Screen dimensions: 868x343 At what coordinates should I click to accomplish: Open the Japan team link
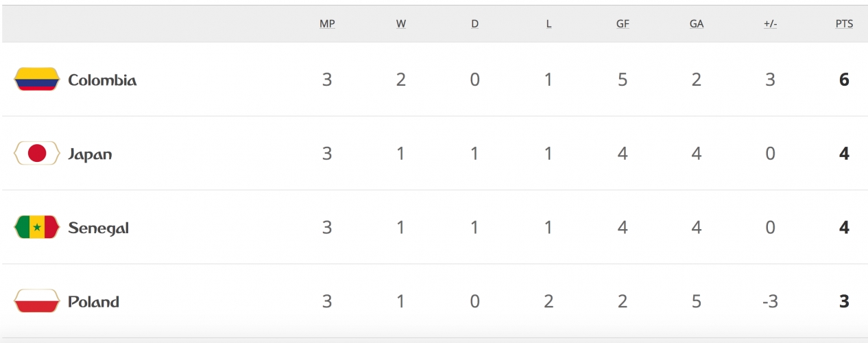[90, 154]
